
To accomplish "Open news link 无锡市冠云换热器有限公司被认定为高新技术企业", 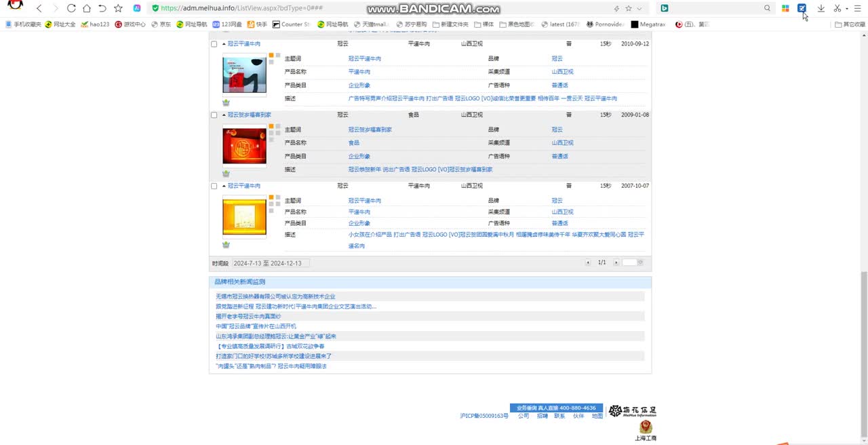I will 275,296.
